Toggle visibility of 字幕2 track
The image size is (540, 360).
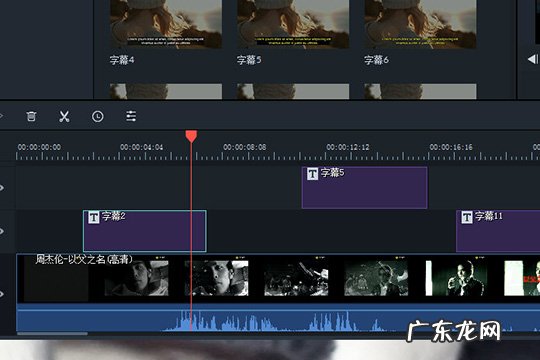2,231
